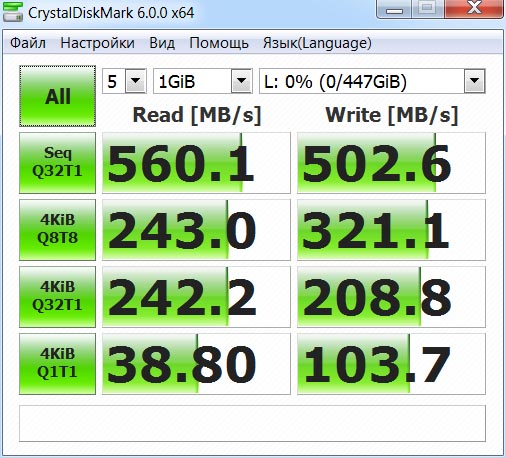Click the 4KiB Q8T8 write value 321.1
506x458 pixels.
coord(391,230)
